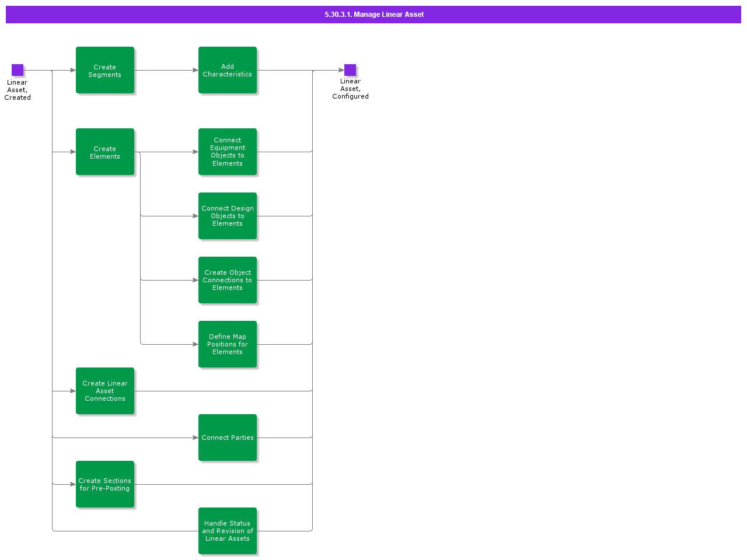Open the 'Connect Design Objects to Elements' node
This screenshot has height=560, width=747.
click(x=228, y=216)
